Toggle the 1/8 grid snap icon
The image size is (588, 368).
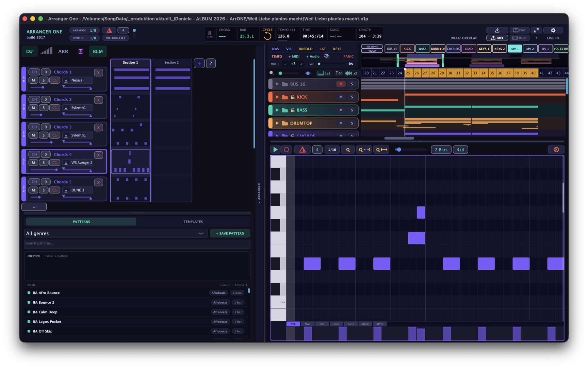pyautogui.click(x=324, y=73)
